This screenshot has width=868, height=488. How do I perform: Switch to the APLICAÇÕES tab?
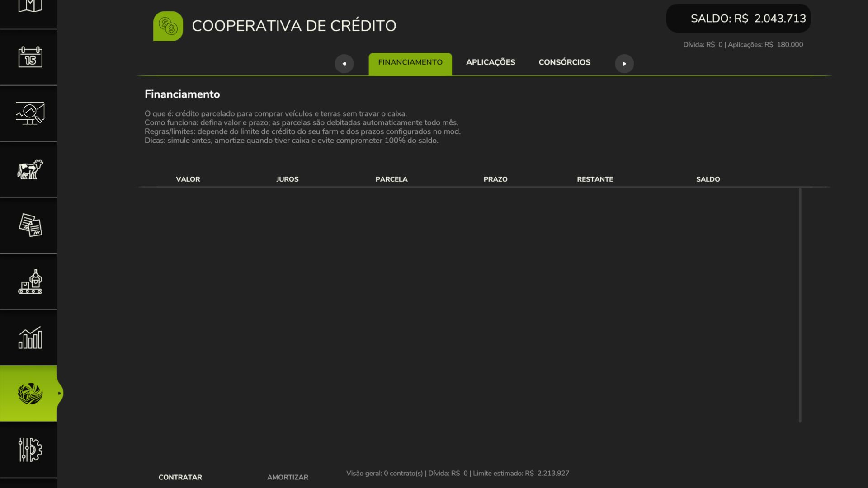tap(491, 62)
